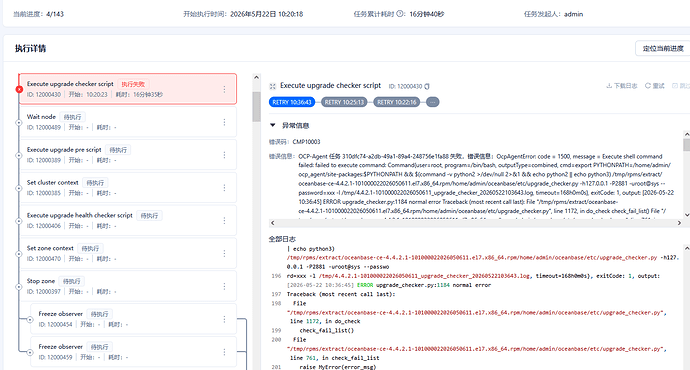Open the more menu for Set cluster context

pyautogui.click(x=224, y=188)
